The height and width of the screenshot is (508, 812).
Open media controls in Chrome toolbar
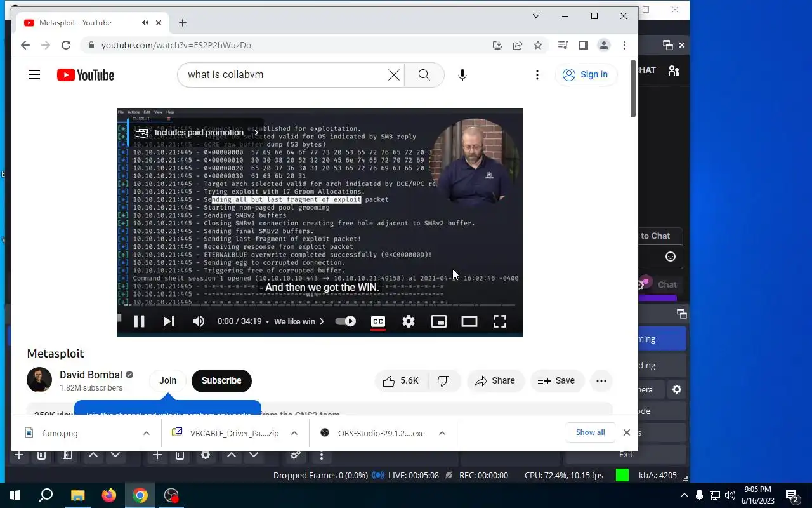tap(563, 45)
